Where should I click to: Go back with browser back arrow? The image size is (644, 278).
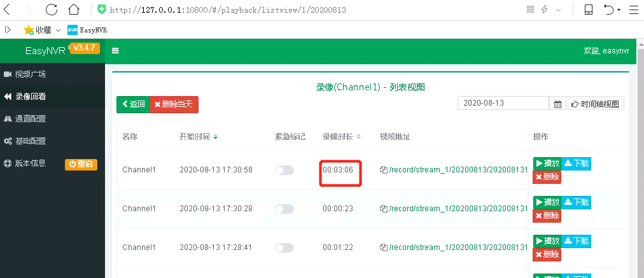7,10
